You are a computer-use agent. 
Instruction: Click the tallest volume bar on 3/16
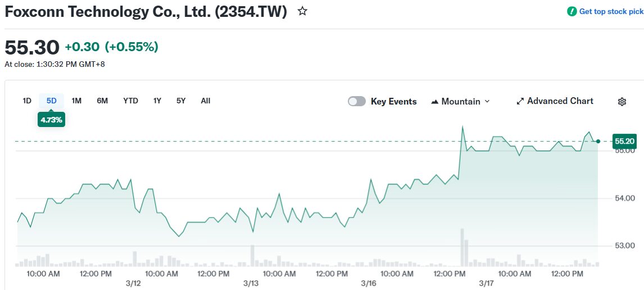click(x=462, y=247)
